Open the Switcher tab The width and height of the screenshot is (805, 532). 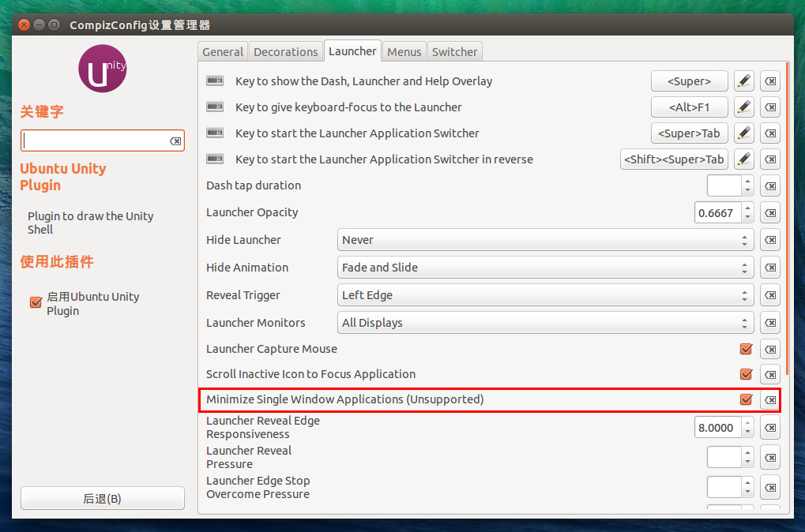click(454, 52)
